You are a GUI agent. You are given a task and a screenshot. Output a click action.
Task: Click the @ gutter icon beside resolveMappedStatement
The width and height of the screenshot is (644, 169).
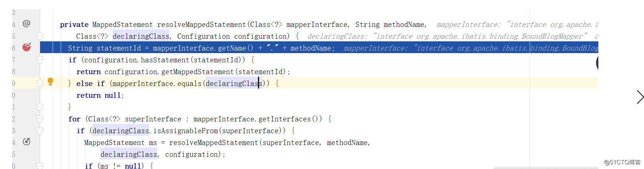pos(26,24)
